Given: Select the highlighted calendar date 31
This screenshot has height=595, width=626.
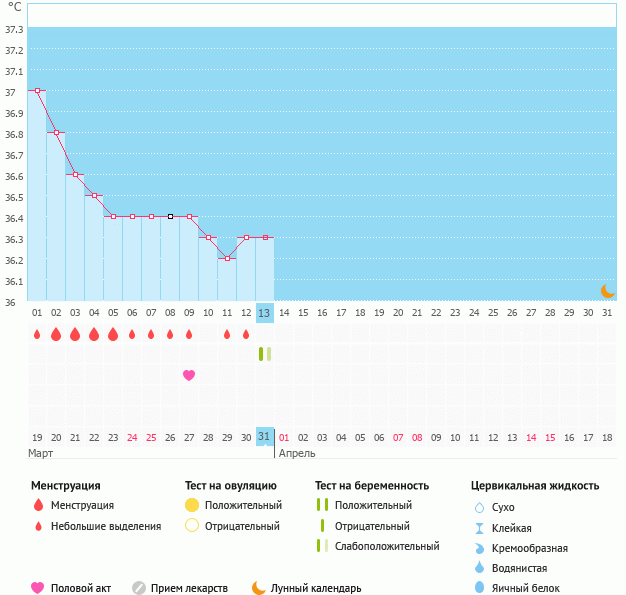Looking at the screenshot, I should [x=264, y=437].
